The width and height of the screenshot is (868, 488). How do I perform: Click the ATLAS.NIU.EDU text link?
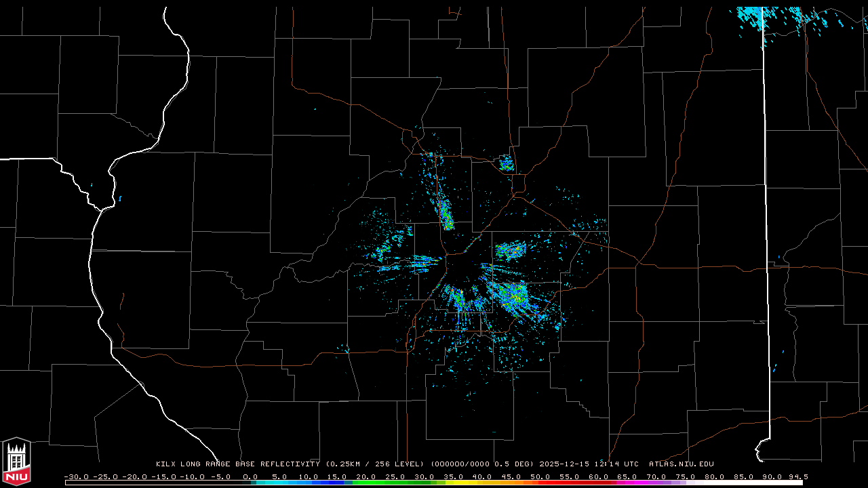681,464
